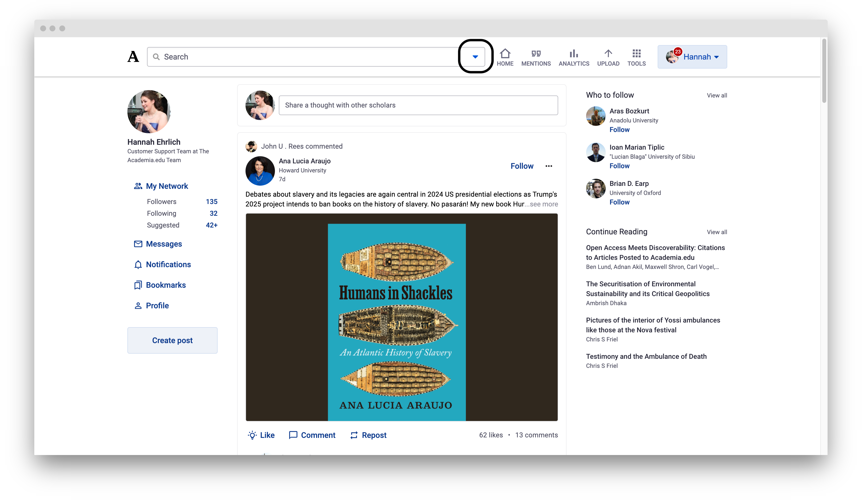View all in Continue Reading
The width and height of the screenshot is (862, 504).
717,232
